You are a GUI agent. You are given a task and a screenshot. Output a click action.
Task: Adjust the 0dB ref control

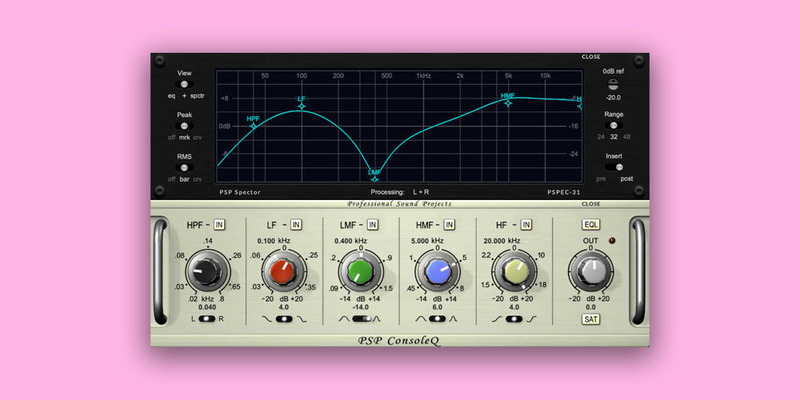point(613,85)
